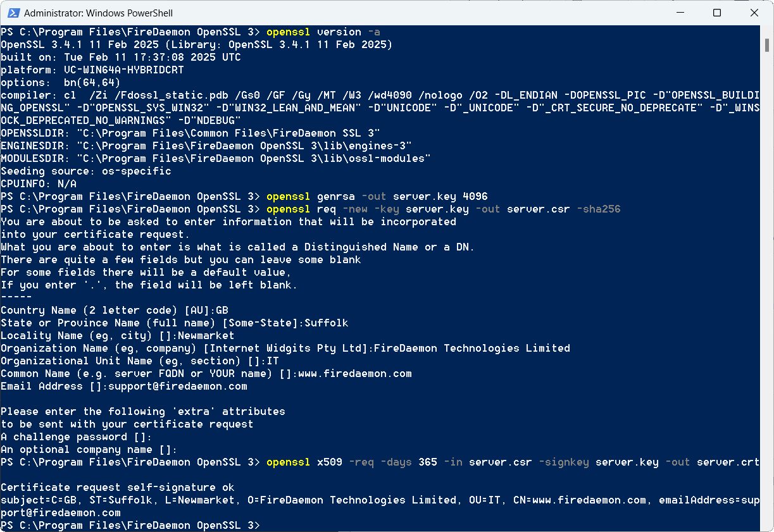The image size is (774, 532).
Task: Maximize the PowerShell window
Action: (x=717, y=13)
